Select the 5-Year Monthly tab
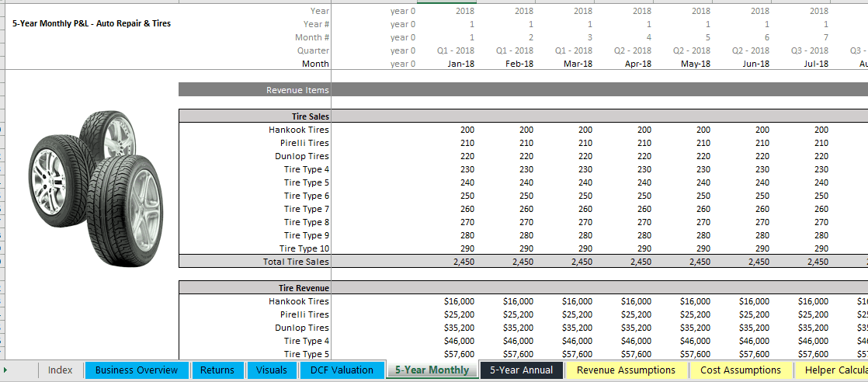The height and width of the screenshot is (382, 868). coord(432,370)
